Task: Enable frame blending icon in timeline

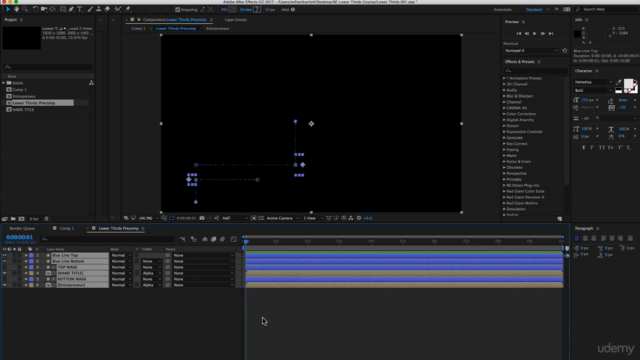Action: [x=213, y=239]
